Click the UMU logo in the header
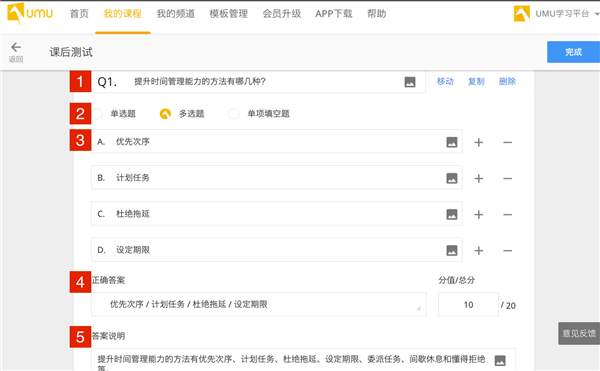This screenshot has width=600, height=371. tap(30, 13)
